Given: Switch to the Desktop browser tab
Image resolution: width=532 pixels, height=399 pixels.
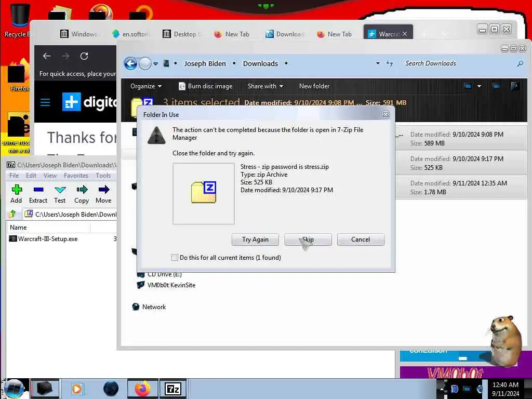Looking at the screenshot, I should (x=182, y=34).
